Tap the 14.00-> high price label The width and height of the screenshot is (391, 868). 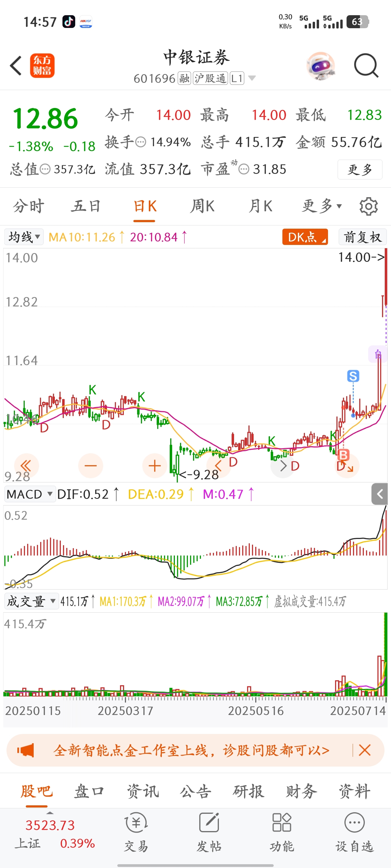click(362, 257)
